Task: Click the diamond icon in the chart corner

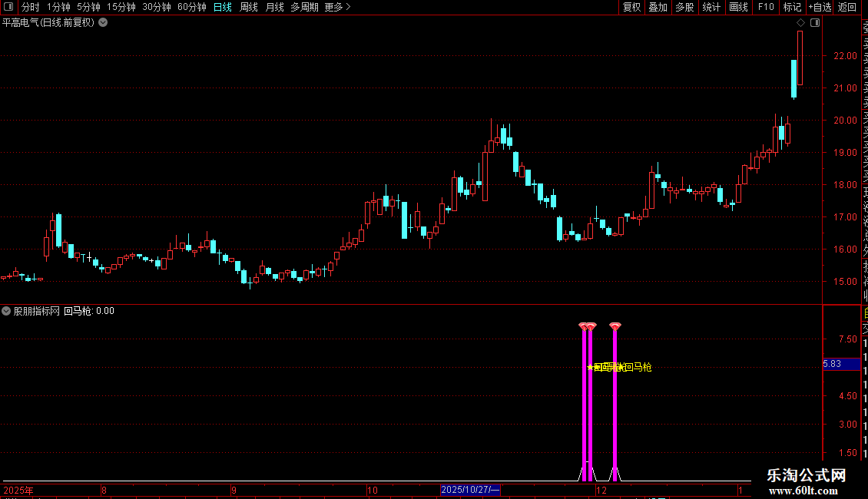Action: (x=800, y=23)
